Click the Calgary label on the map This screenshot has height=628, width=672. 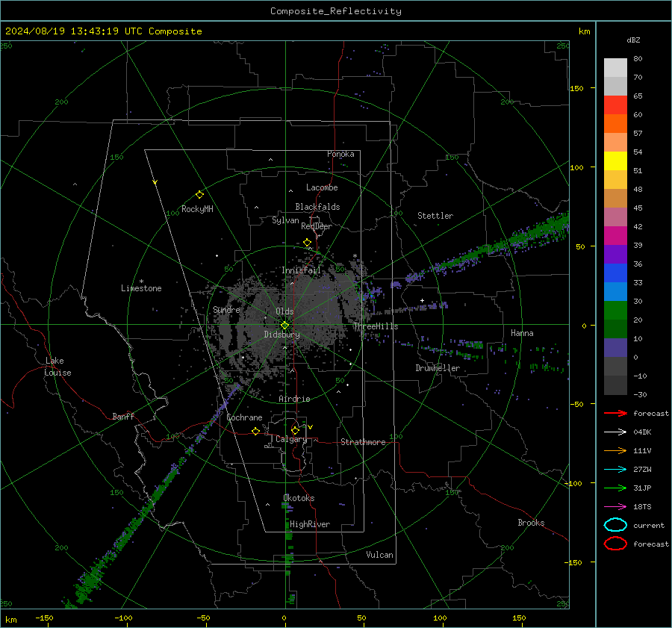point(291,439)
